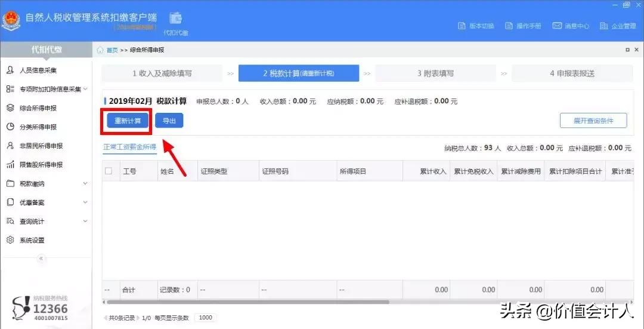The width and height of the screenshot is (644, 329).
Task: Click the horizontal scrollbar under the table
Action: [247, 302]
